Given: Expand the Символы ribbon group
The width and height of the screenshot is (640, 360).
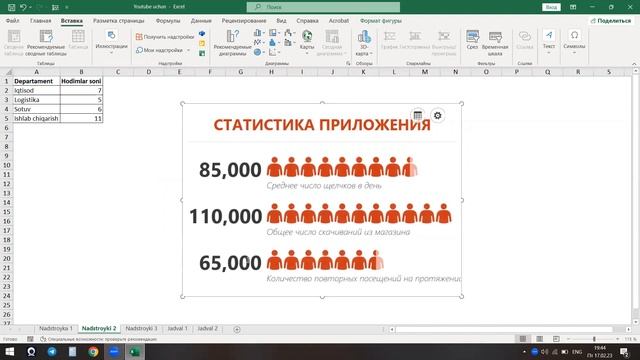Looking at the screenshot, I should (574, 42).
